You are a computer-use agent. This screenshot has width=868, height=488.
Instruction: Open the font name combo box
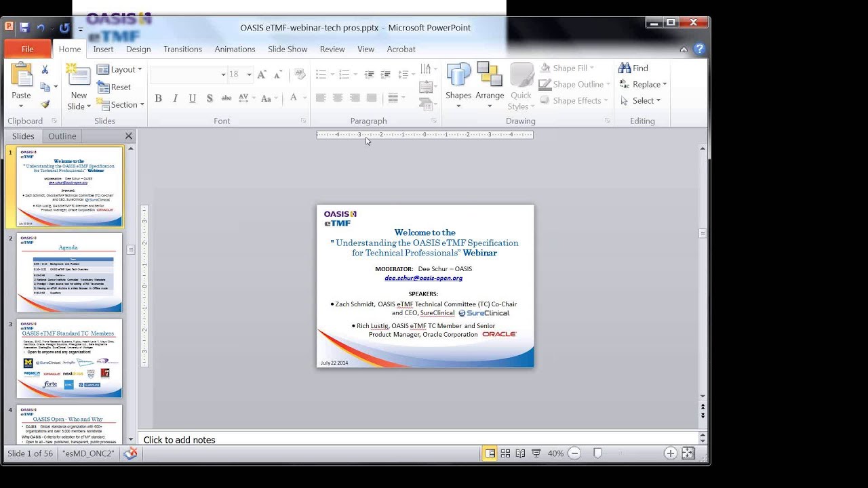pos(189,75)
